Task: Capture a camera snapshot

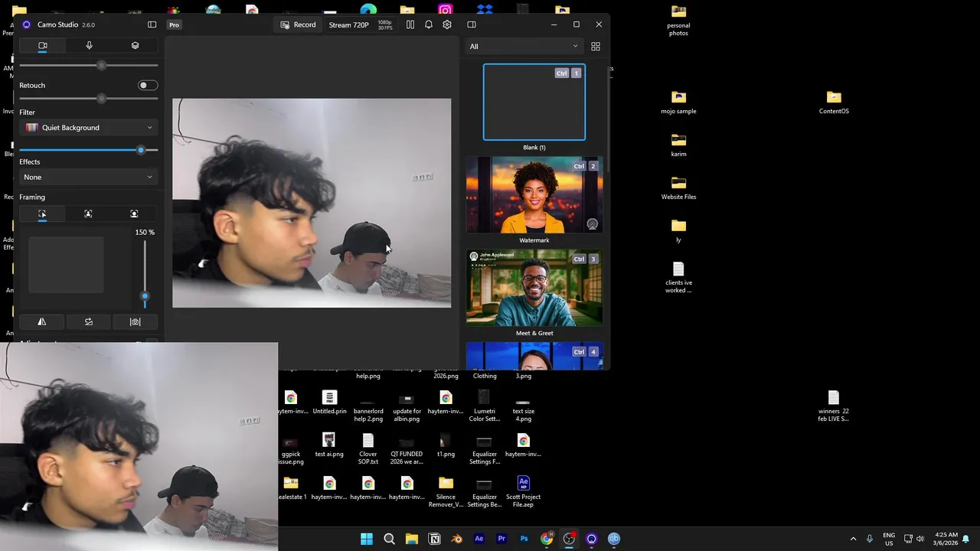Action: (x=135, y=321)
